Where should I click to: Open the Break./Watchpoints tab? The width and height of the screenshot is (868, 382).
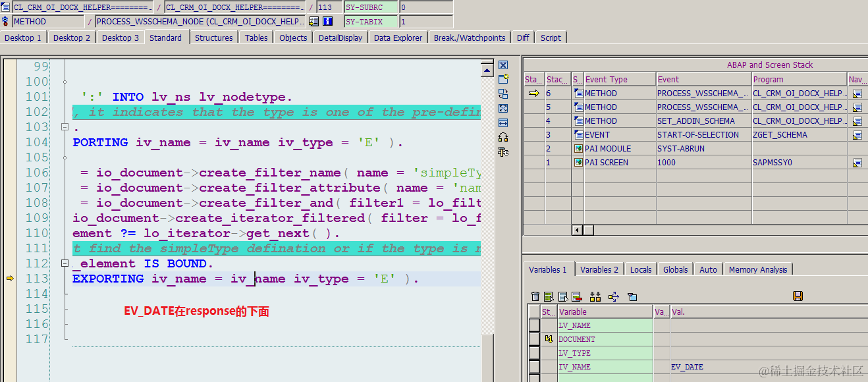pos(470,38)
